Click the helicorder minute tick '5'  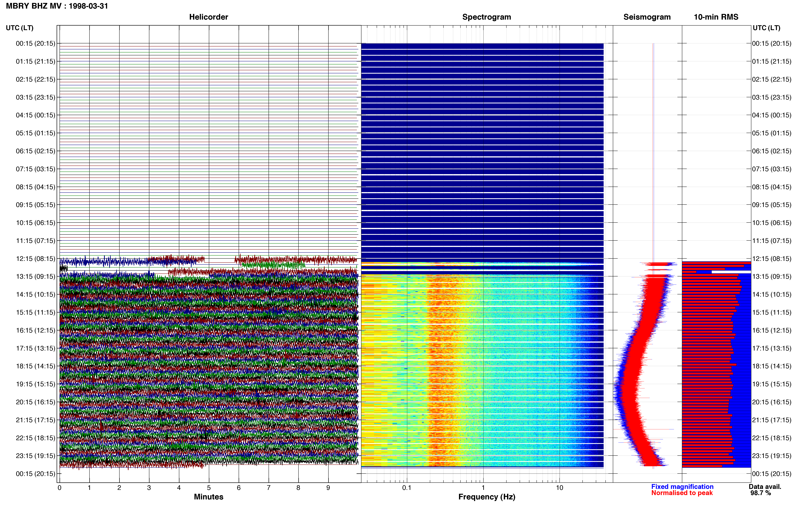(x=209, y=488)
